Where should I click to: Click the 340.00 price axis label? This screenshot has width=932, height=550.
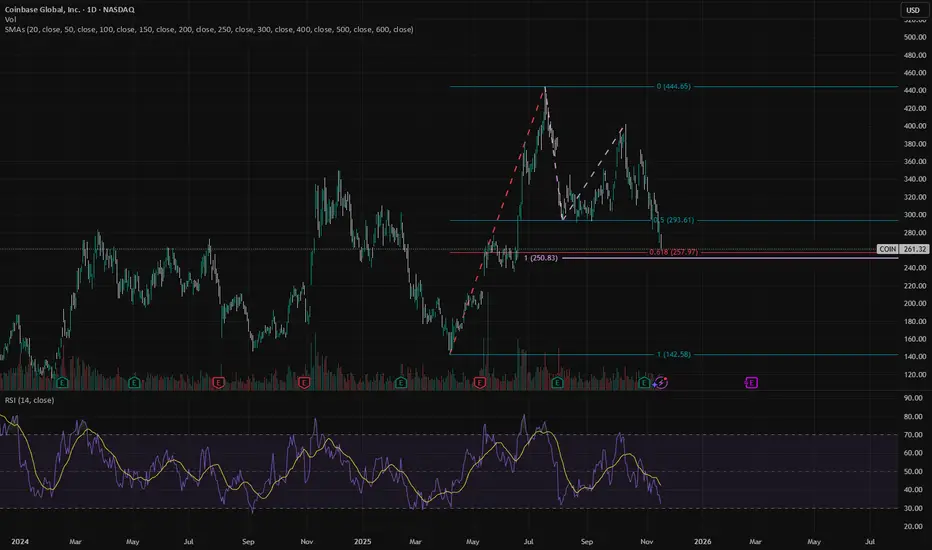pyautogui.click(x=915, y=179)
